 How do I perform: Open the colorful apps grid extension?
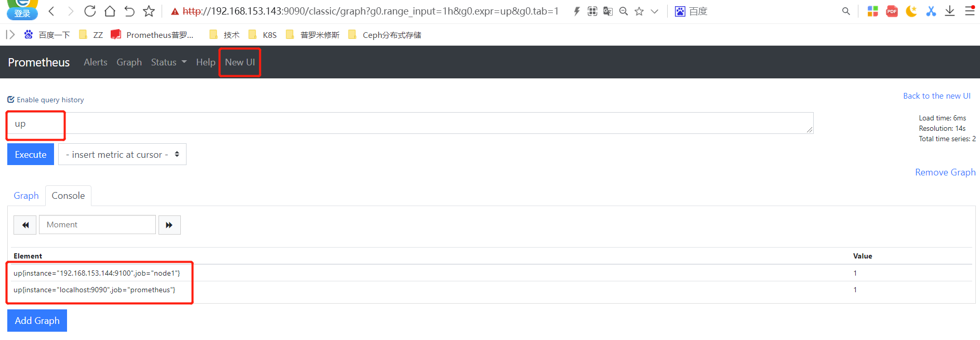873,11
